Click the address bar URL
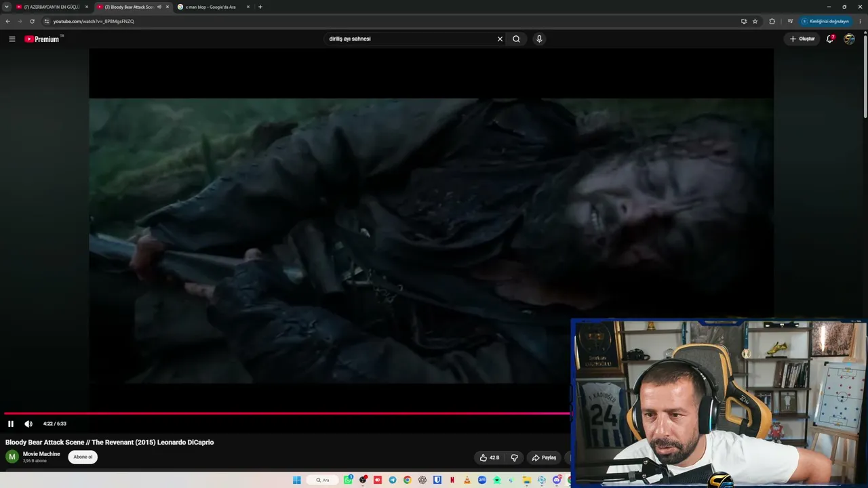The width and height of the screenshot is (868, 488). (94, 21)
